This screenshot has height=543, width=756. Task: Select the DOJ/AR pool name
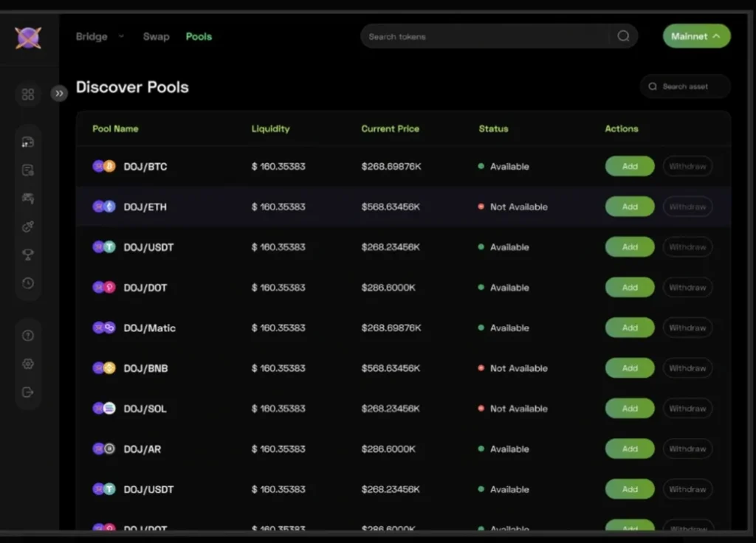point(142,449)
